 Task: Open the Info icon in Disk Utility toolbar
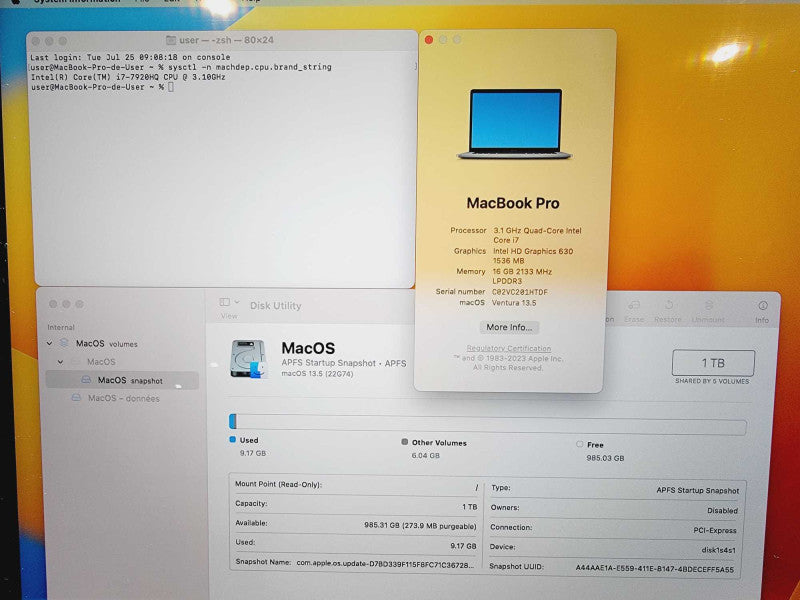763,305
